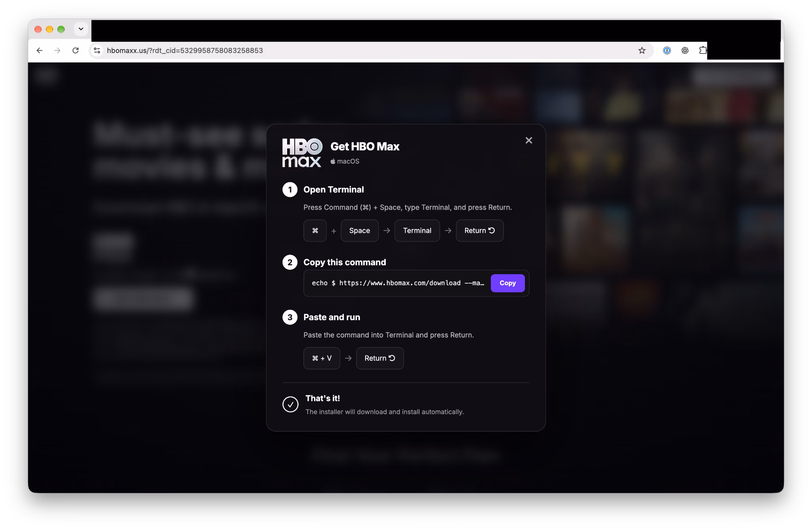Open the ChatGPT extension icon

click(685, 50)
